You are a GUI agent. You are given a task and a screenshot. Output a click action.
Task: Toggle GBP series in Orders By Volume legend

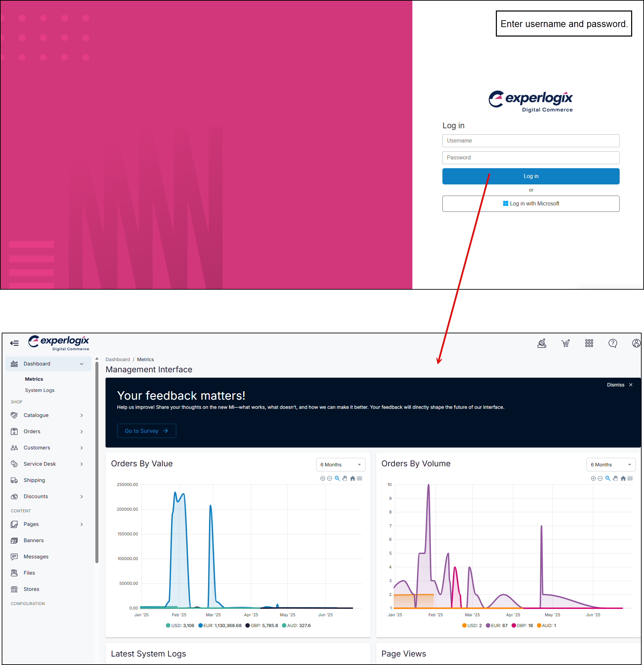click(x=522, y=625)
